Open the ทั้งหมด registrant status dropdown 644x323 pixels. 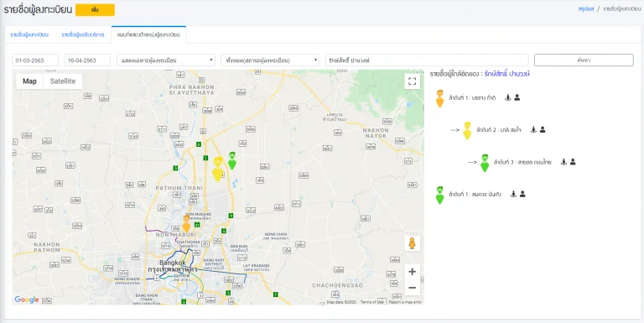click(x=270, y=60)
